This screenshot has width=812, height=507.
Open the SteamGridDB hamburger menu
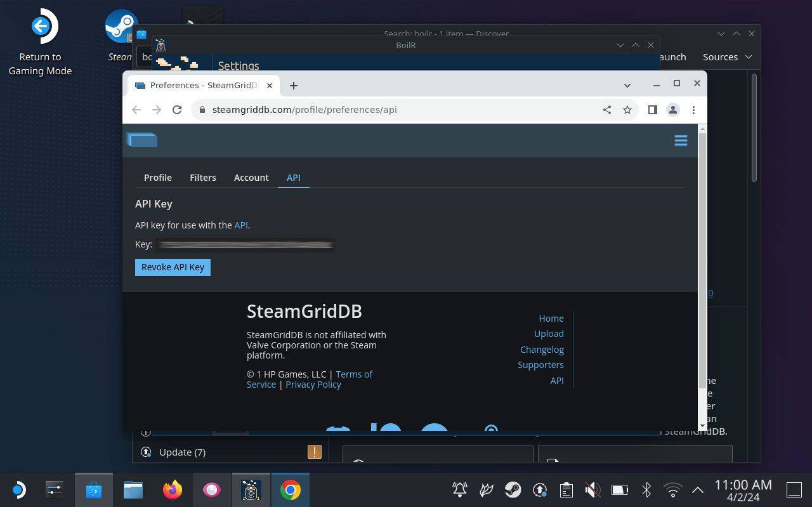(x=681, y=140)
